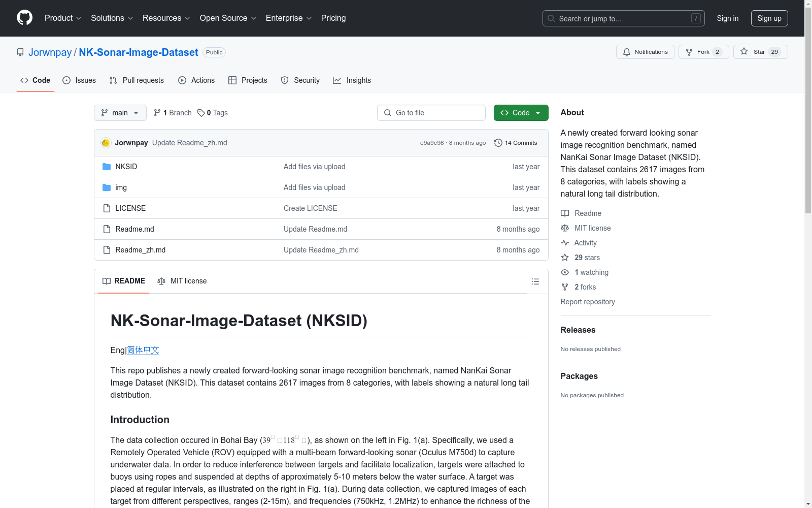Open the Readme link in About sidebar
812x508 pixels.
pos(581,213)
